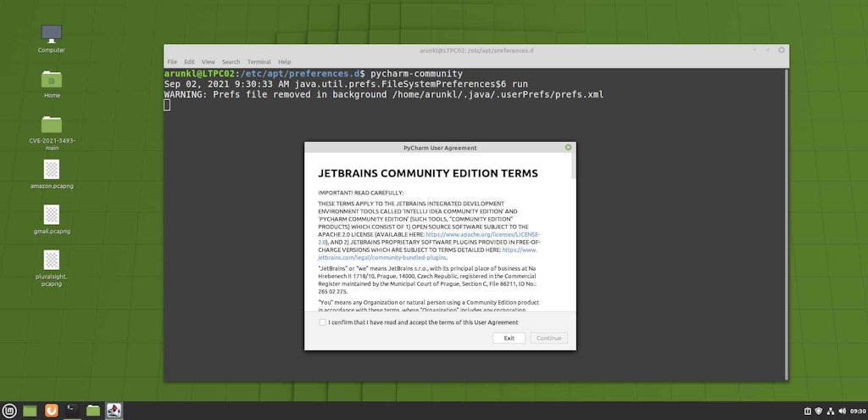Click the agreement dialog scrollbar thumb
Viewport: 868px width, 420px height.
coord(574,165)
